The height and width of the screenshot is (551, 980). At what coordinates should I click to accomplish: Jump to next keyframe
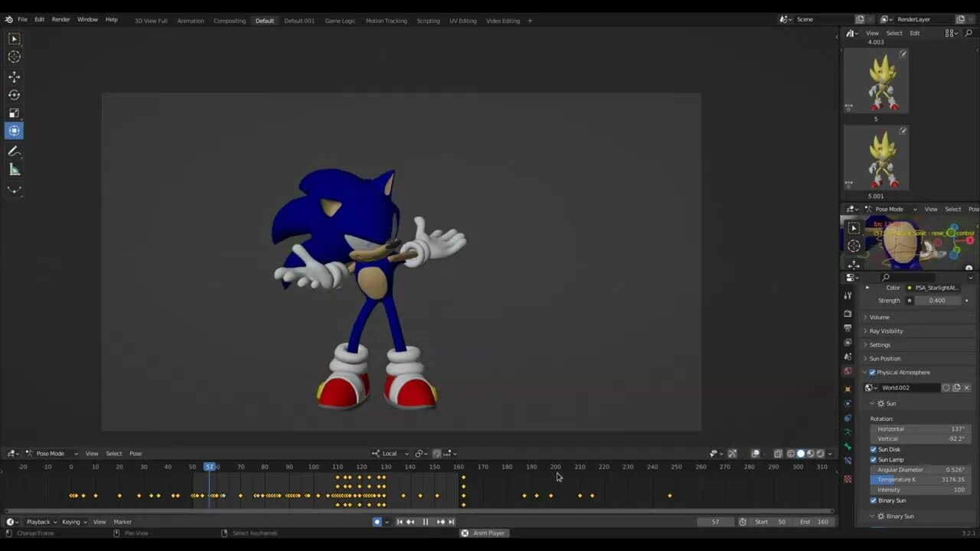point(440,522)
